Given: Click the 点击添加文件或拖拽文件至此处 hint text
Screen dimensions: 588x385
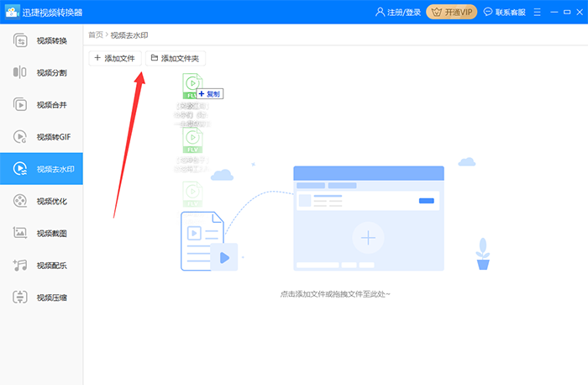Looking at the screenshot, I should pyautogui.click(x=335, y=294).
